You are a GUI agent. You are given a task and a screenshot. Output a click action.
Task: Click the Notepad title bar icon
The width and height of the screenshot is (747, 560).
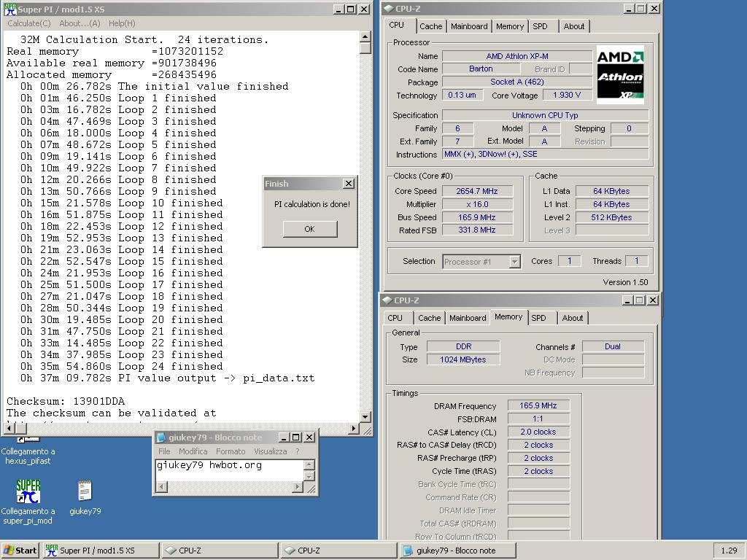[161, 437]
